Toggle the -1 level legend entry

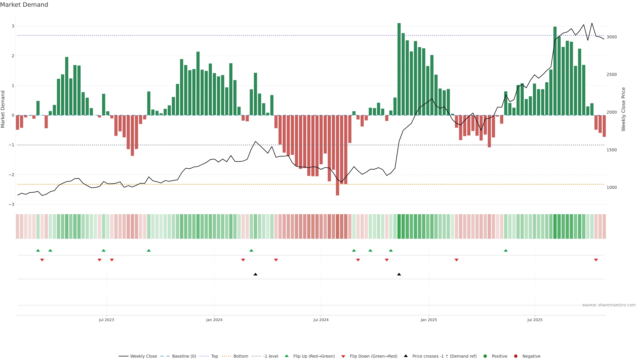pos(271,356)
